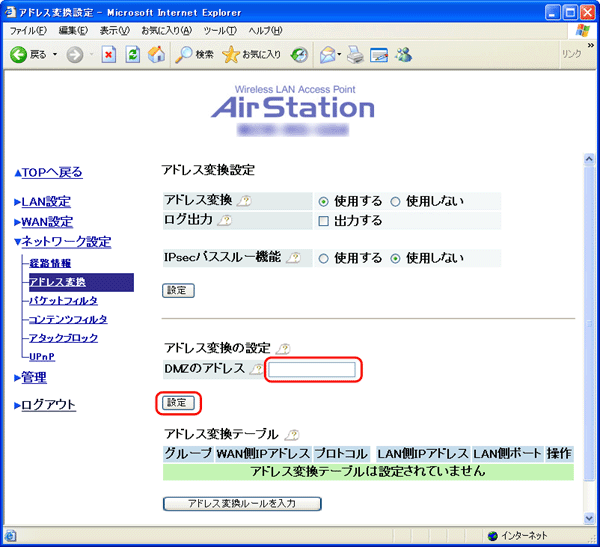
Task: Open help icon next to DMZのアドレス
Action: pos(255,370)
